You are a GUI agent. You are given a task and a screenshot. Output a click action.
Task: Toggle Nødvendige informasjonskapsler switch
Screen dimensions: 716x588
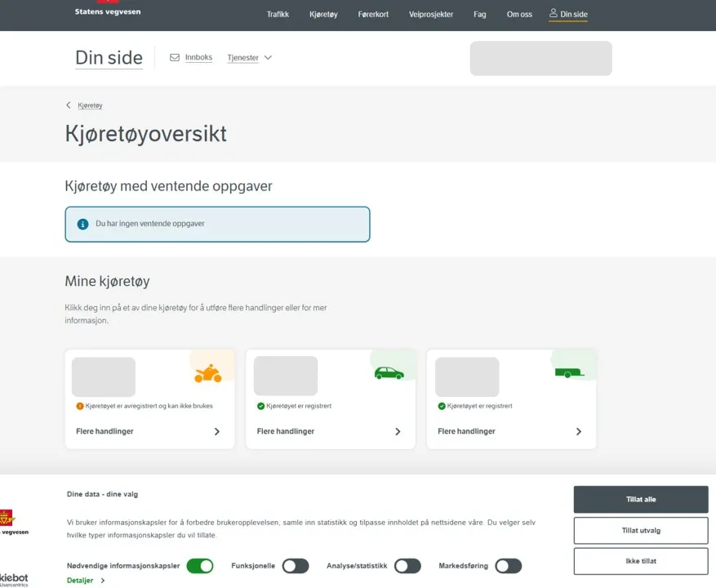coord(200,566)
